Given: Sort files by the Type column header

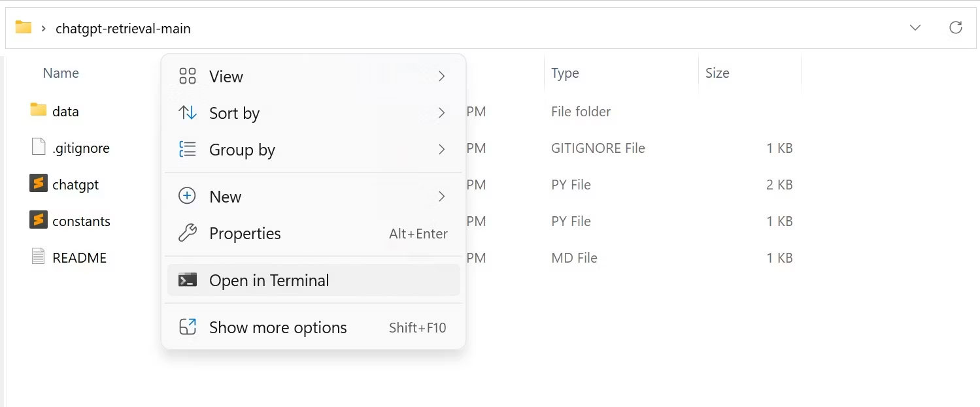Looking at the screenshot, I should [565, 73].
